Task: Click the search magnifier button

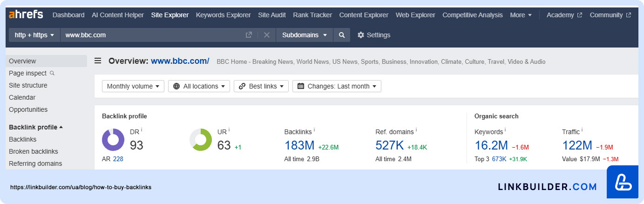Action: 342,35
